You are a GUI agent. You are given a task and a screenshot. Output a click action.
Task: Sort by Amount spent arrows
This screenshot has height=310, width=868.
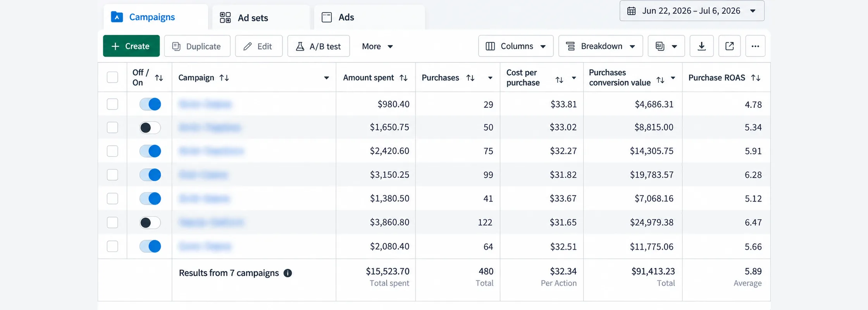point(403,78)
